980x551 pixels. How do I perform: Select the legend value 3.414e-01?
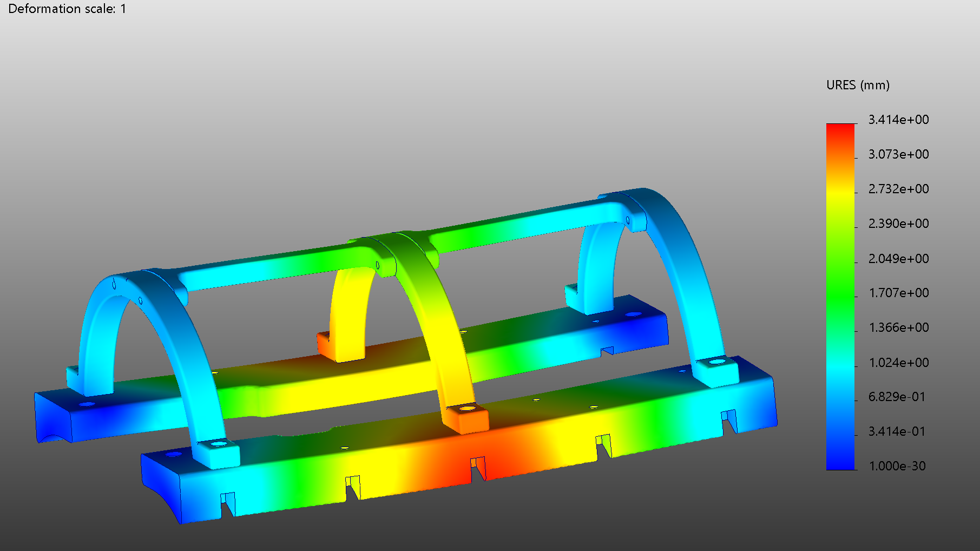897,431
